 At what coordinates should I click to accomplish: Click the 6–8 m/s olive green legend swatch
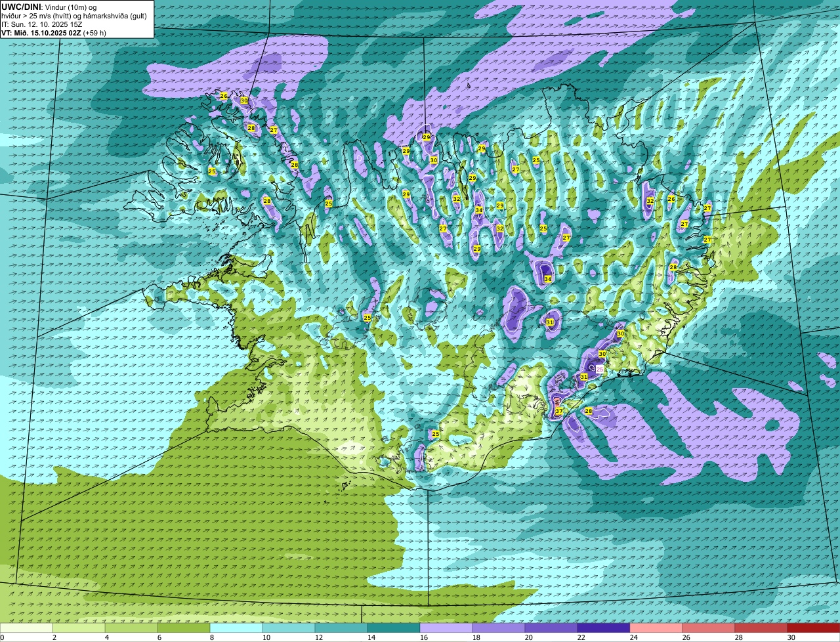click(184, 628)
